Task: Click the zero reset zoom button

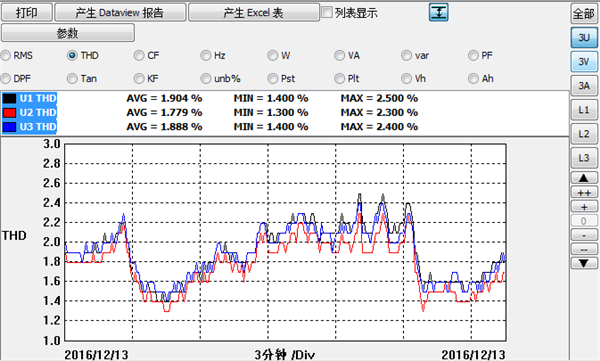Action: (584, 221)
